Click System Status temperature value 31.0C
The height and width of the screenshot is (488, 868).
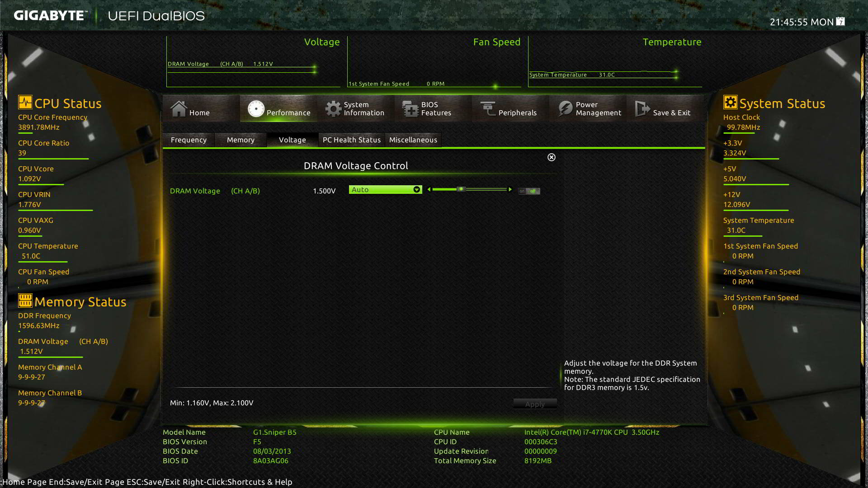[736, 230]
